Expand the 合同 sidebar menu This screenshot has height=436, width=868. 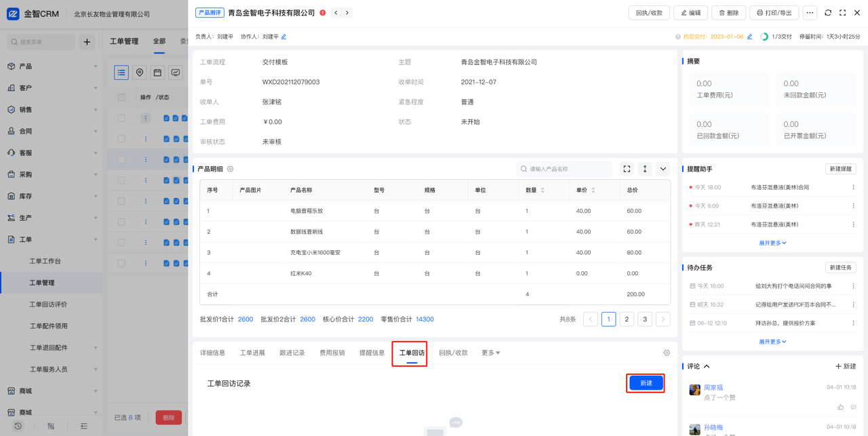click(x=51, y=132)
